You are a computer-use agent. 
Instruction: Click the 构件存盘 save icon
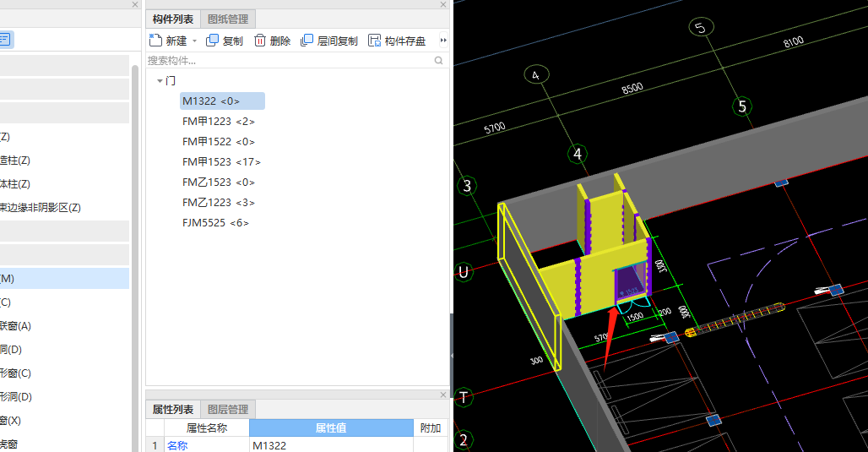[375, 41]
